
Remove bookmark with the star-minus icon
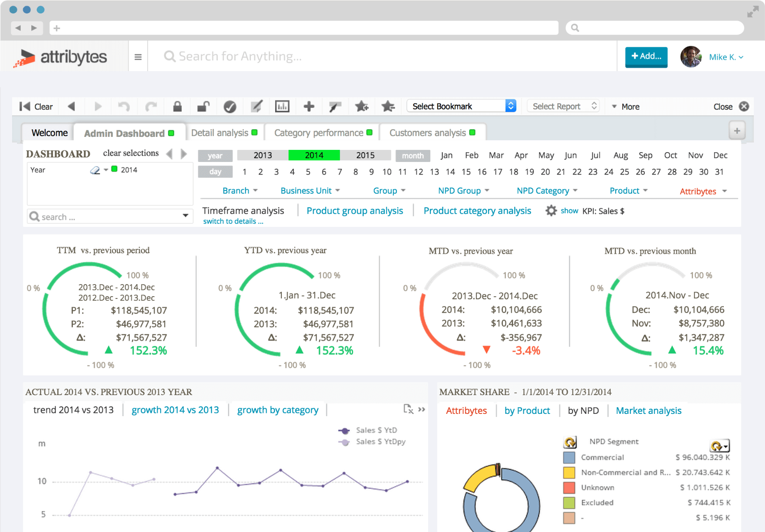click(x=388, y=106)
